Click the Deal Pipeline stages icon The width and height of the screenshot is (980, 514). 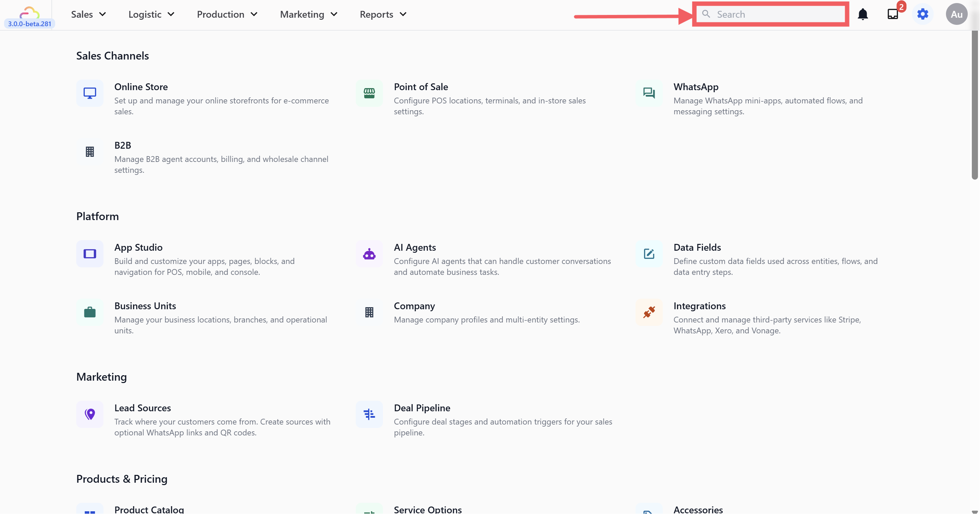(x=369, y=414)
